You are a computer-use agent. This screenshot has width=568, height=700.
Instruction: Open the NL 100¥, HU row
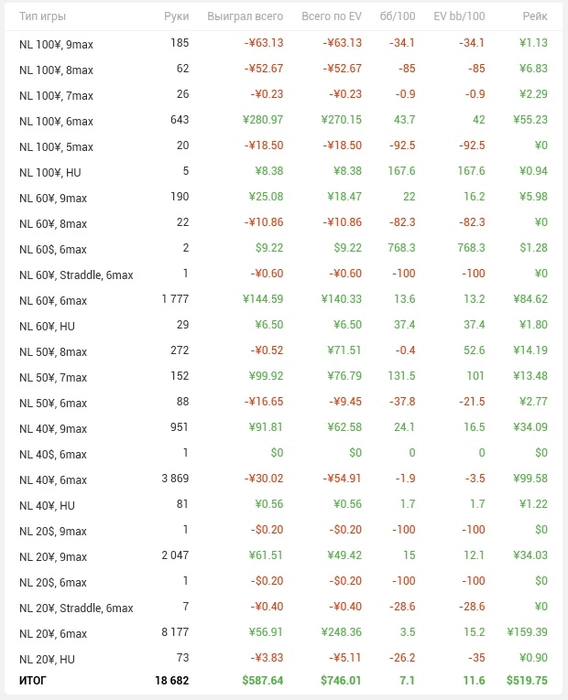[x=284, y=171]
